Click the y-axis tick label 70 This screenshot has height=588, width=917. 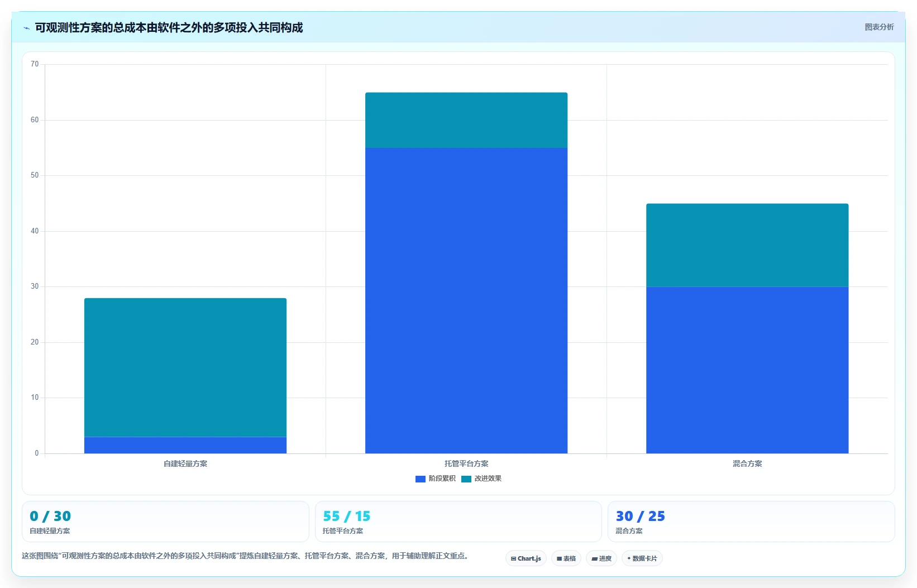click(x=35, y=64)
